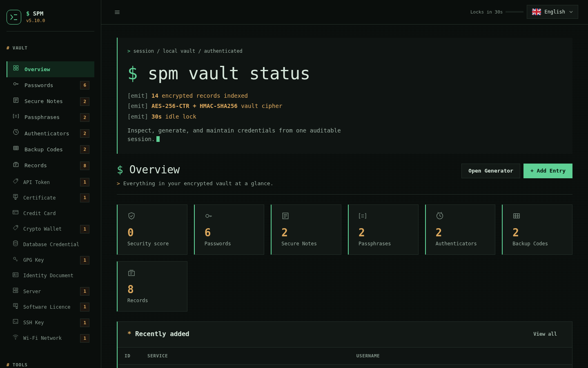Image resolution: width=588 pixels, height=368 pixels.
Task: Click the Passphrases bracket icon in sidebar
Action: click(16, 116)
